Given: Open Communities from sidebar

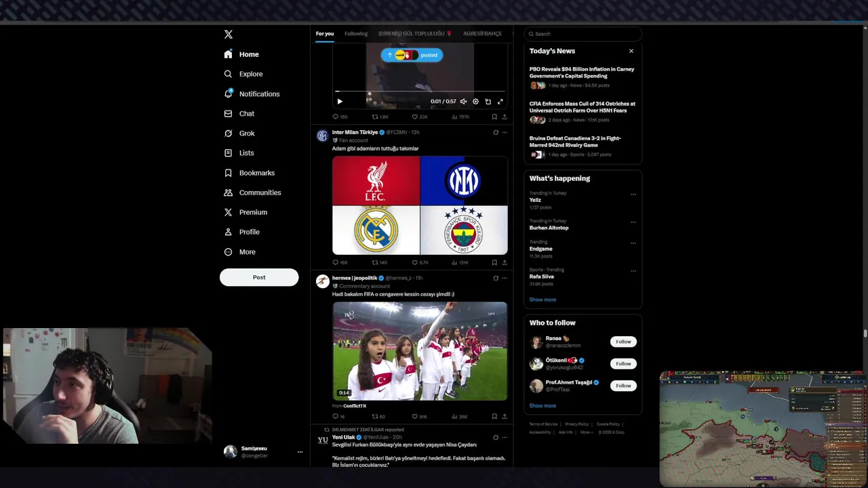Looking at the screenshot, I should (252, 192).
